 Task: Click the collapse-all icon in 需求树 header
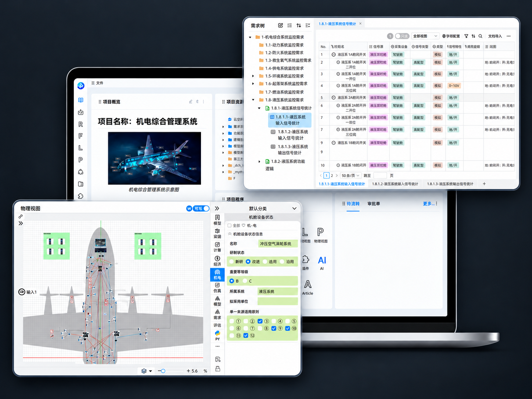pos(308,25)
